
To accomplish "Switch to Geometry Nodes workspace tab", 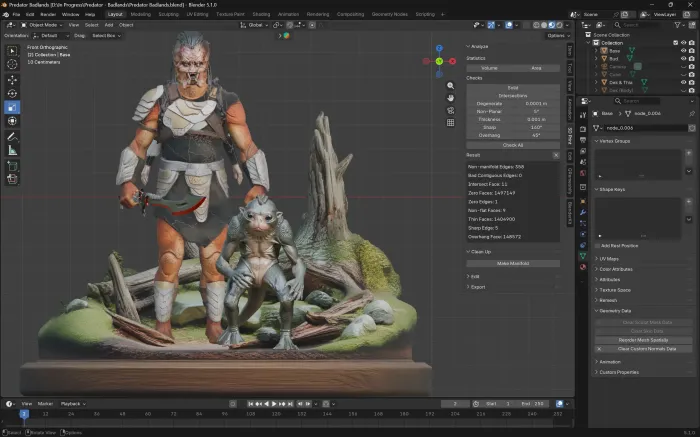I will [x=389, y=14].
